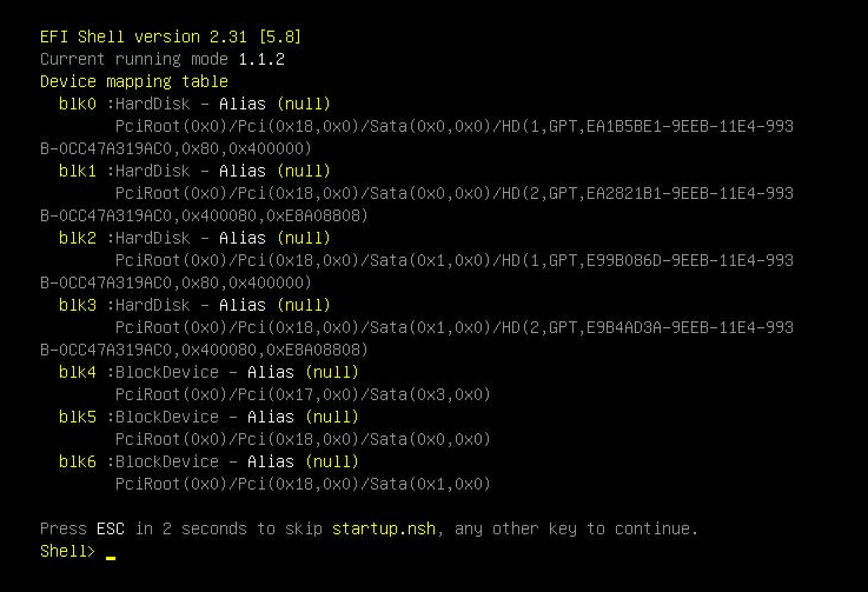Click the startup.nsh text

[x=384, y=529]
